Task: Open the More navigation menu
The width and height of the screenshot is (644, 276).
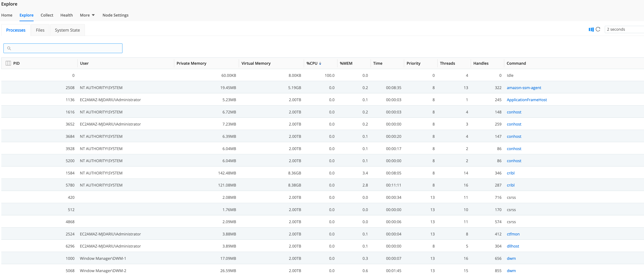Action: [x=87, y=15]
